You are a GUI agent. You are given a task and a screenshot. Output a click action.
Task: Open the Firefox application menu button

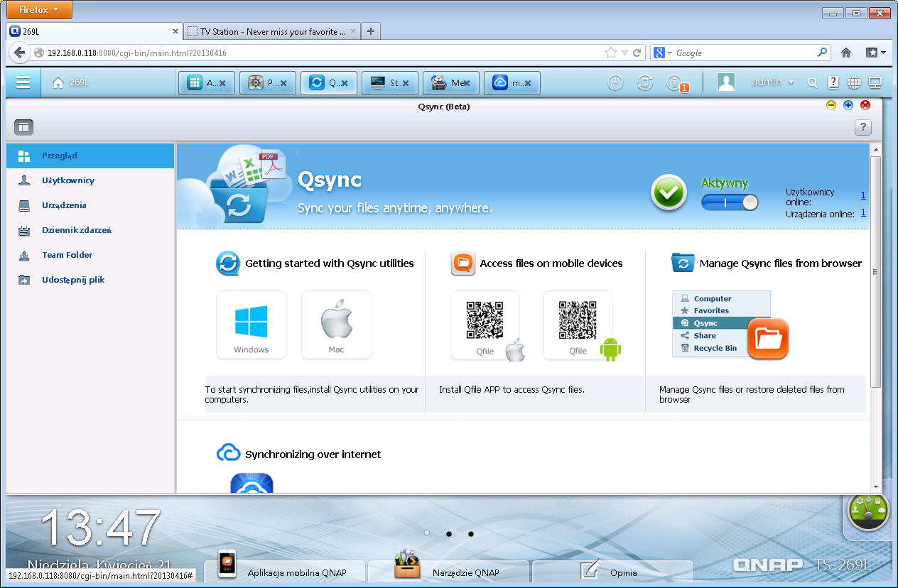(x=40, y=10)
